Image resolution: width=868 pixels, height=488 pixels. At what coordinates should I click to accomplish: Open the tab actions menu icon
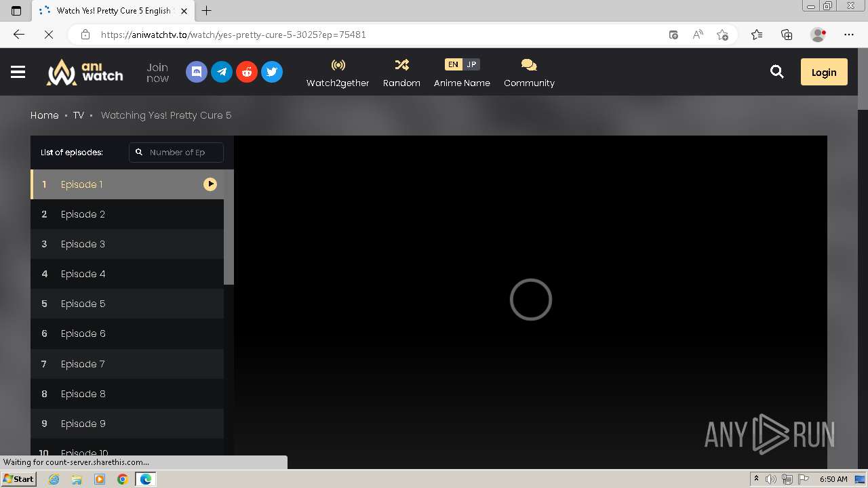(16, 11)
